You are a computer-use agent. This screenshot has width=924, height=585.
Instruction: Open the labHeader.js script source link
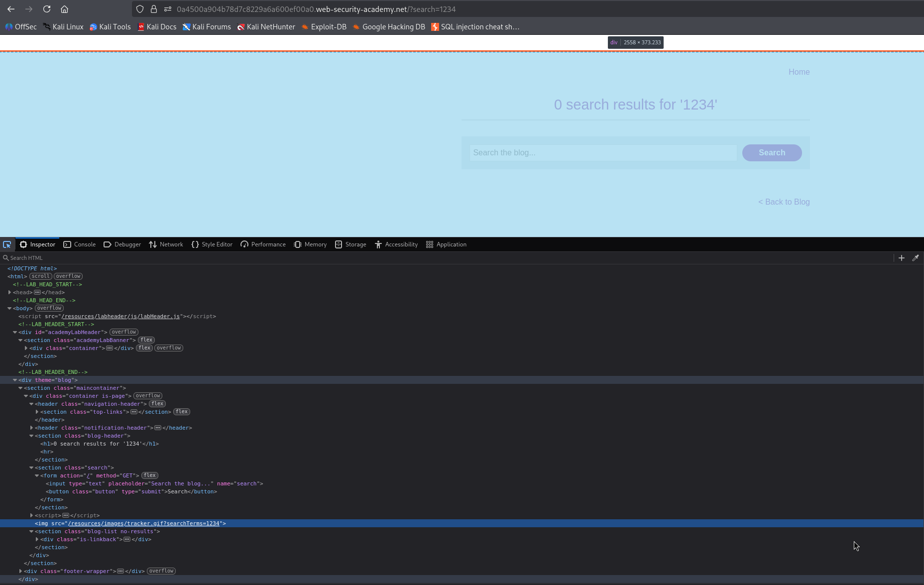[121, 316]
